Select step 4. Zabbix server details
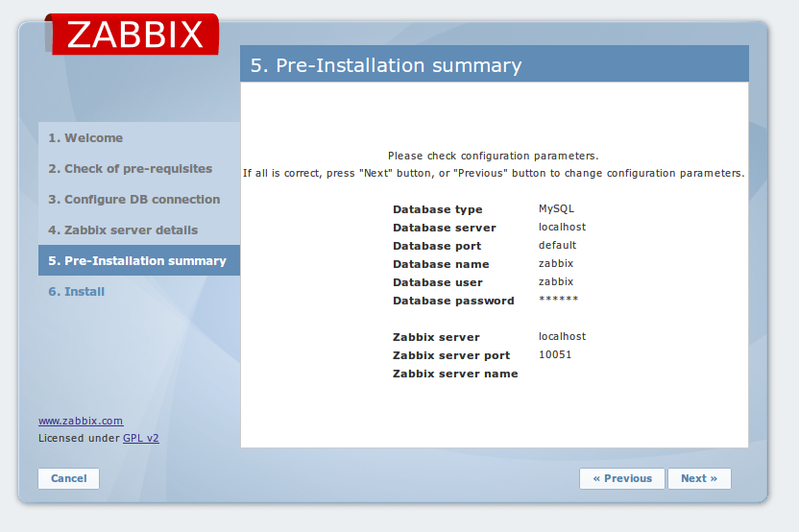 (x=123, y=230)
